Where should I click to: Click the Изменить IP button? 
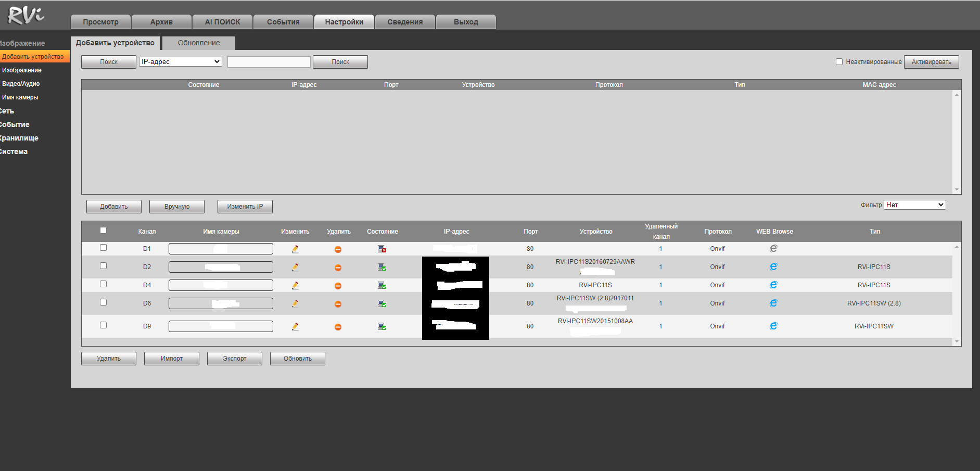pyautogui.click(x=245, y=207)
